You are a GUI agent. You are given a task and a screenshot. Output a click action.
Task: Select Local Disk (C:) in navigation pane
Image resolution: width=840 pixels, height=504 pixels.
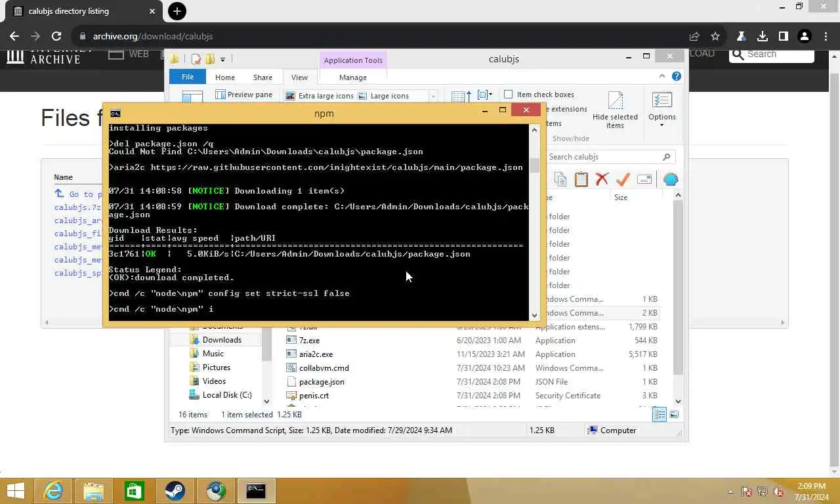pos(227,394)
